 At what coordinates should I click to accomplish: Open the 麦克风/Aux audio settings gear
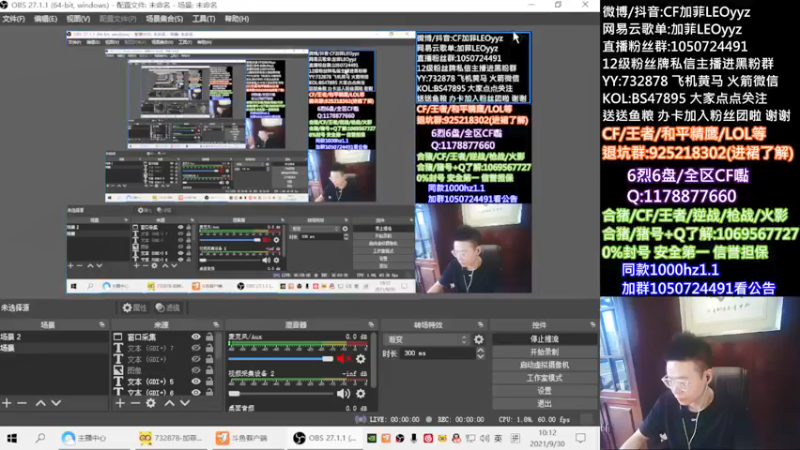point(361,359)
